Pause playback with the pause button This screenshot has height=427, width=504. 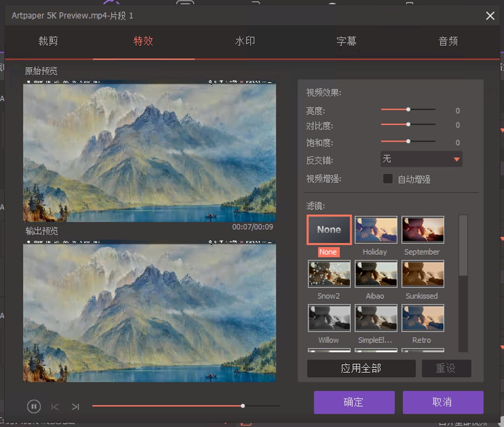point(34,407)
